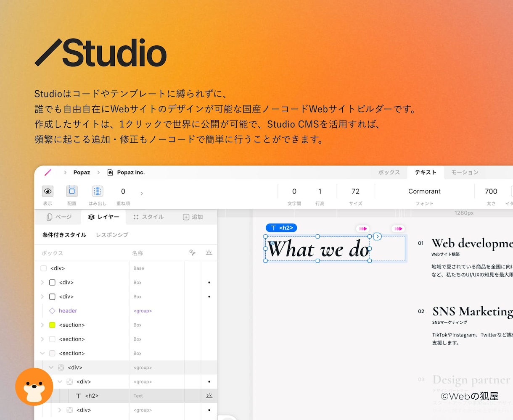Expand the second section layer

pyautogui.click(x=42, y=339)
